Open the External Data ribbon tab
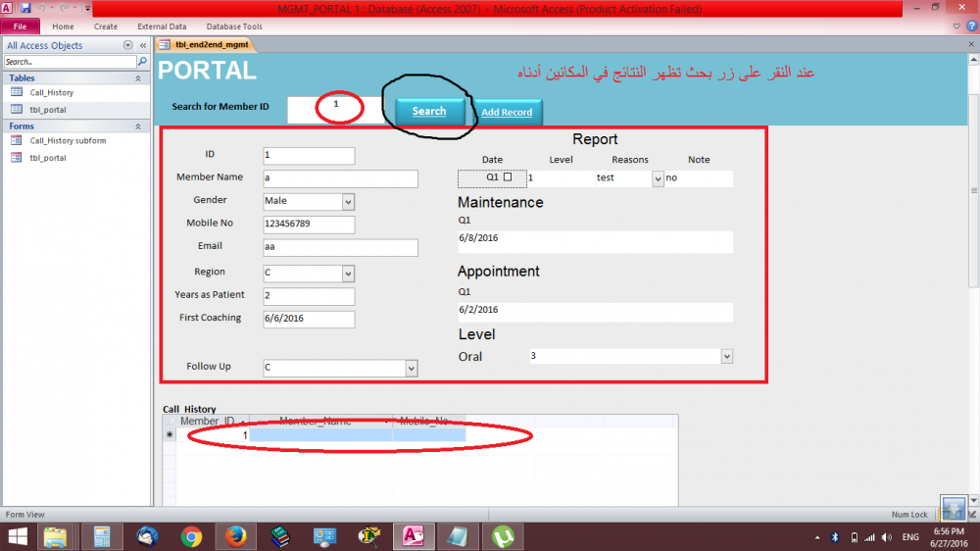 (162, 26)
